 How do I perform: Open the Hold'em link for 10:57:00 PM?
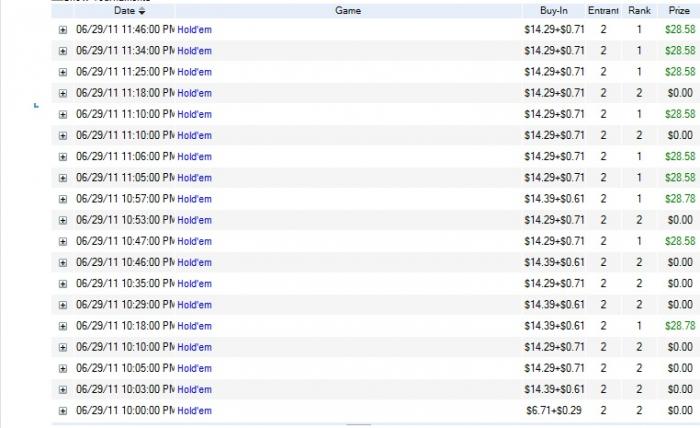pos(194,199)
